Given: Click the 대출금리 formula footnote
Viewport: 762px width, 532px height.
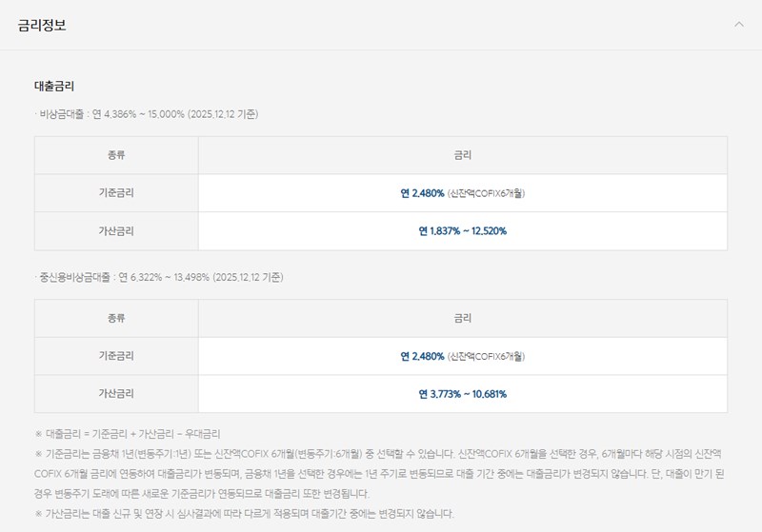Looking at the screenshot, I should [128, 434].
